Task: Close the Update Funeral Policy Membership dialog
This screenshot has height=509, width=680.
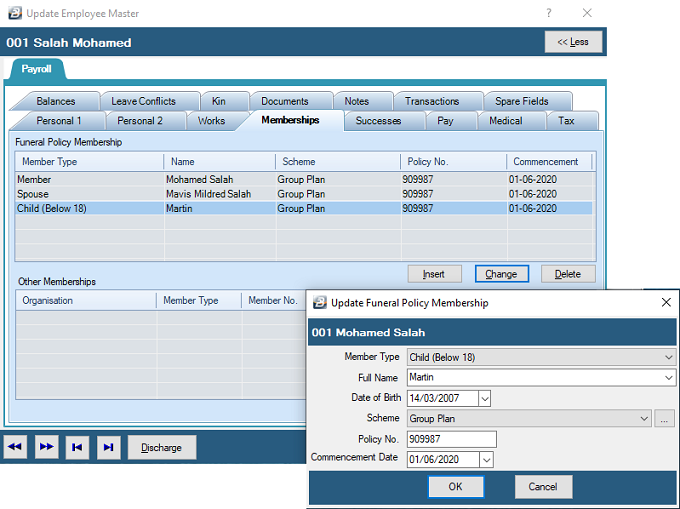Action: [x=666, y=302]
